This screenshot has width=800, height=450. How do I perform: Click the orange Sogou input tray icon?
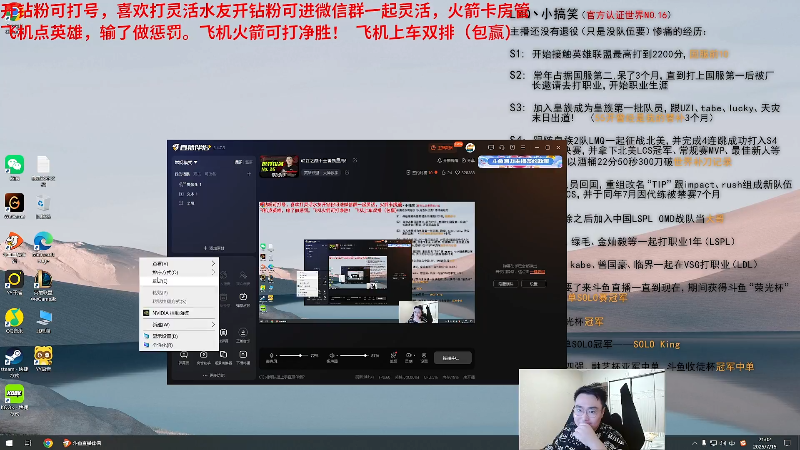[743, 443]
